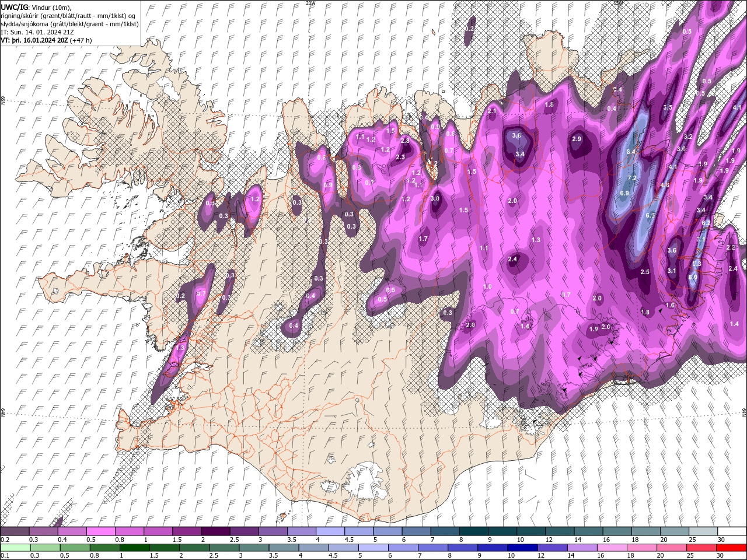The height and width of the screenshot is (560, 747).
Task: Click the '1.0' precipitation value on the map
Action: (x=488, y=287)
